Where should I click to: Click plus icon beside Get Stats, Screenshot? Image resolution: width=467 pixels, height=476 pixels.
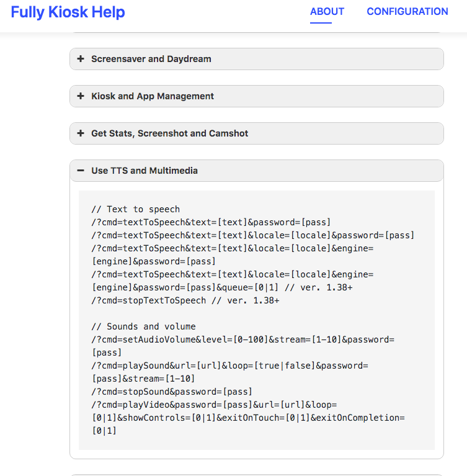pos(81,133)
